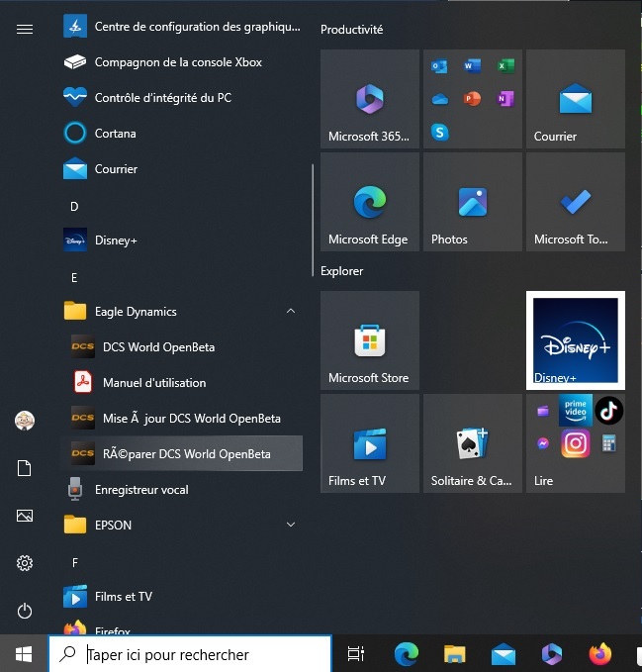Open Disney+ in the app list

(182, 240)
